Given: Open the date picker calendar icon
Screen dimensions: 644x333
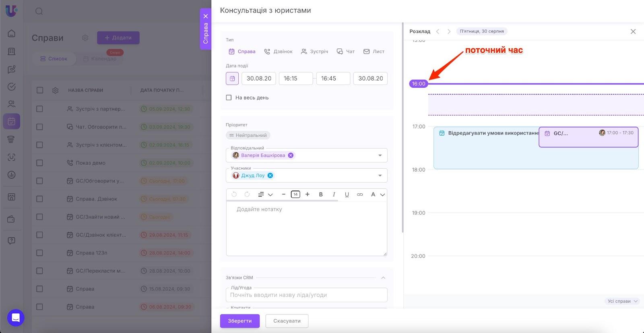Looking at the screenshot, I should point(232,79).
